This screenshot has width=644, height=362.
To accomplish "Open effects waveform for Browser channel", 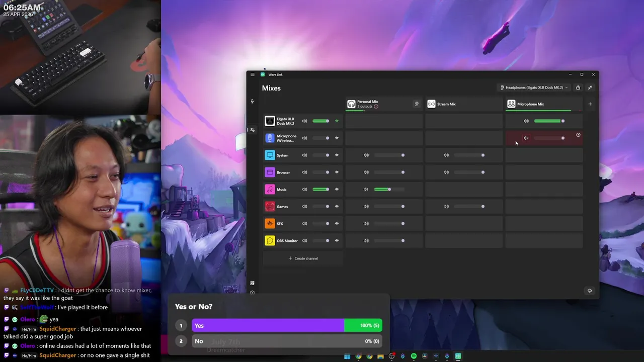I will (337, 172).
